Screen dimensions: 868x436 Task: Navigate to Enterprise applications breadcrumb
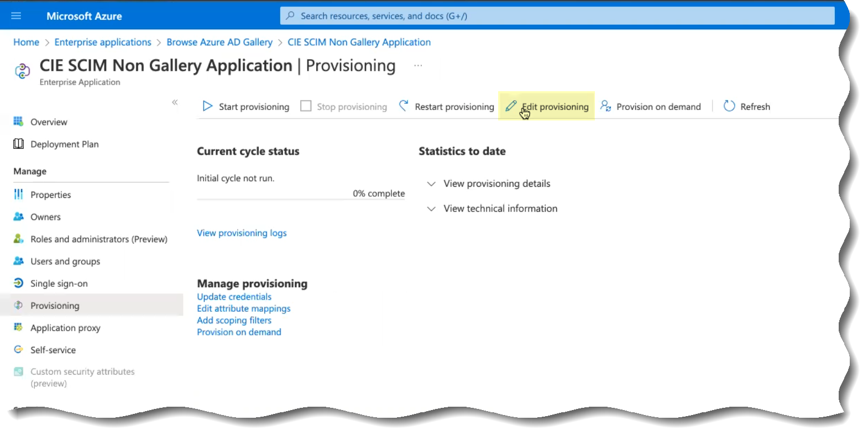[103, 43]
